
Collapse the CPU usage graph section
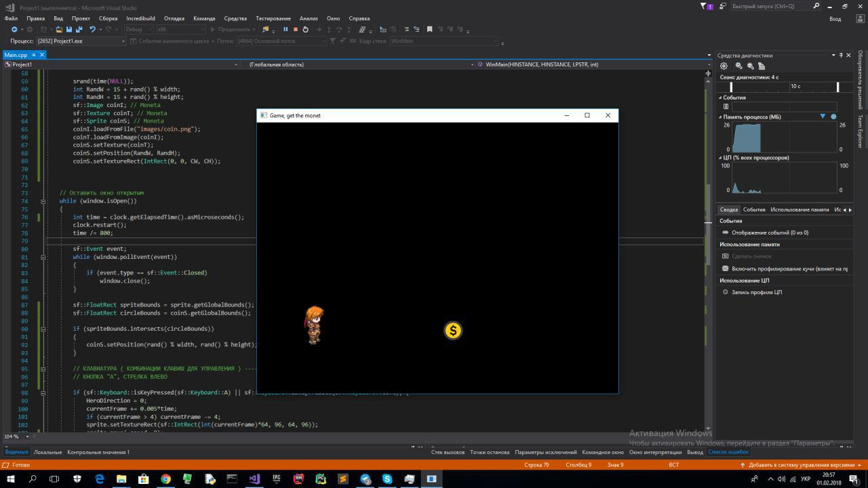tap(720, 158)
